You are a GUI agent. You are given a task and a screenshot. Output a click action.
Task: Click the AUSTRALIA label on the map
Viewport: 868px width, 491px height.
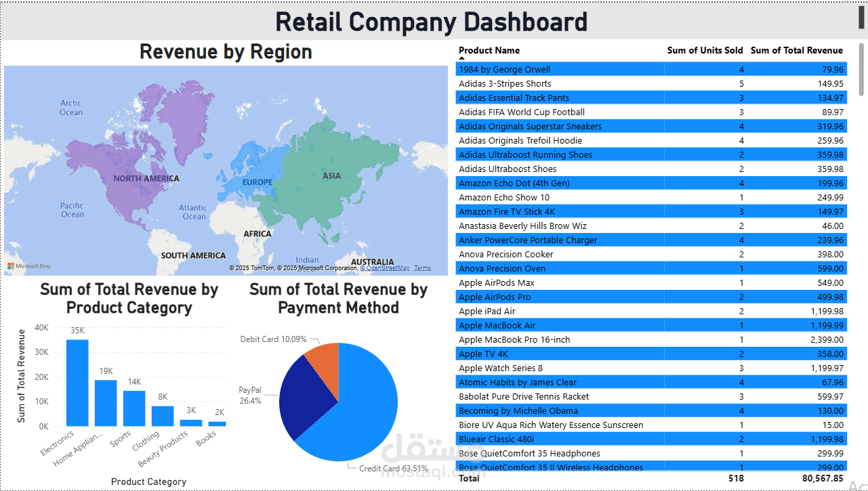pos(372,261)
